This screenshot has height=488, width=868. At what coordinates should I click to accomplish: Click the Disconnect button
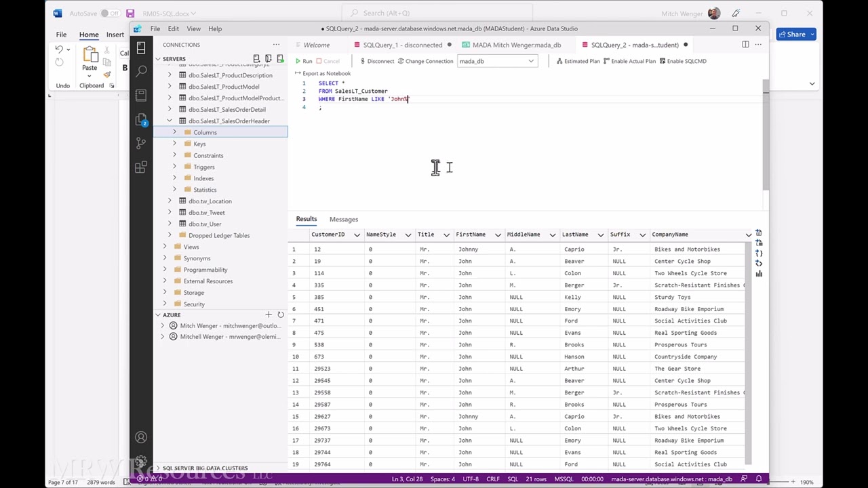click(x=376, y=61)
